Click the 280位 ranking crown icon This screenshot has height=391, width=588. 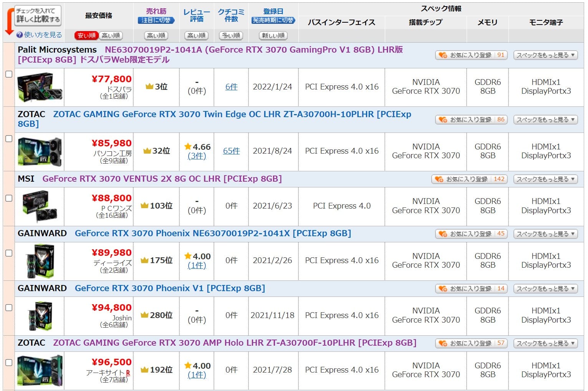[145, 315]
